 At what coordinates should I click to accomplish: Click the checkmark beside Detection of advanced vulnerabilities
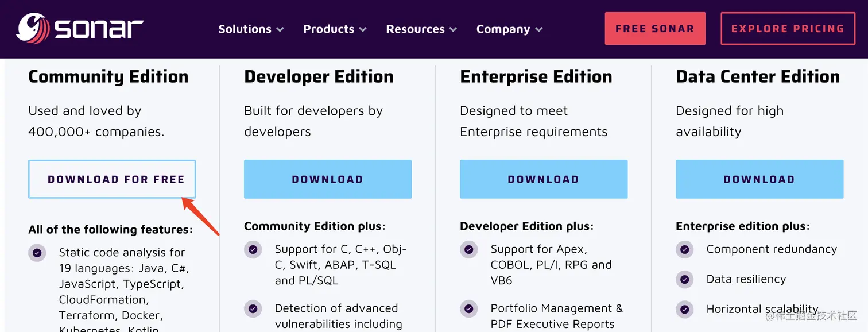[253, 308]
